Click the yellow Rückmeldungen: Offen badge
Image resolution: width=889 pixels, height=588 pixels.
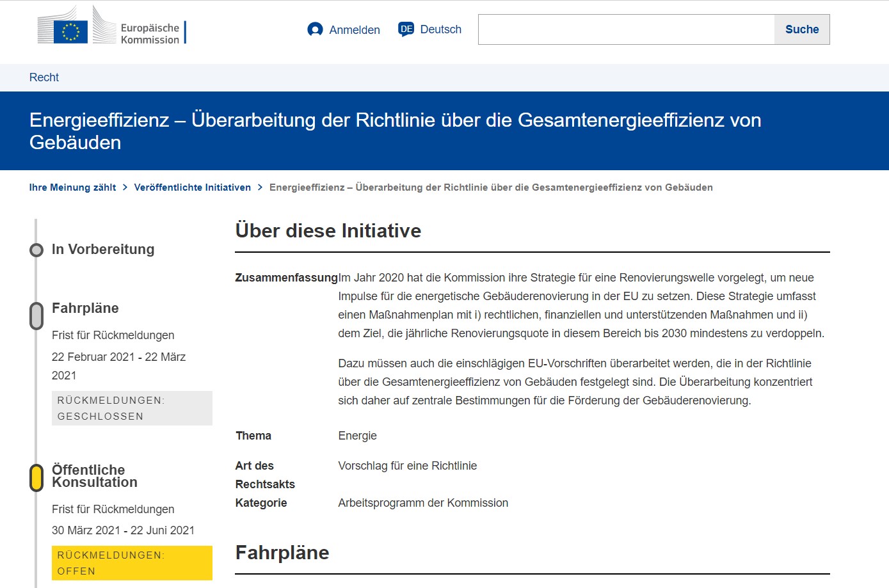132,563
